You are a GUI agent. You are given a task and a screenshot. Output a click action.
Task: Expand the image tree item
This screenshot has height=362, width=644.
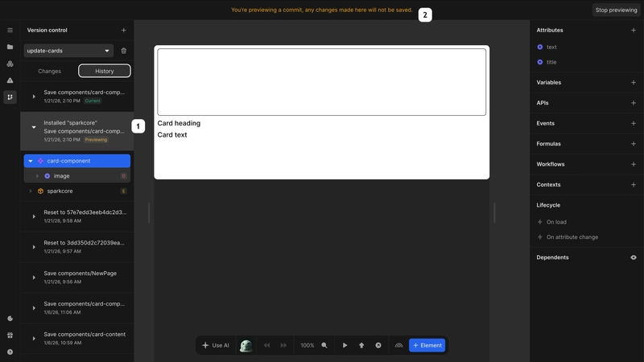[37, 176]
